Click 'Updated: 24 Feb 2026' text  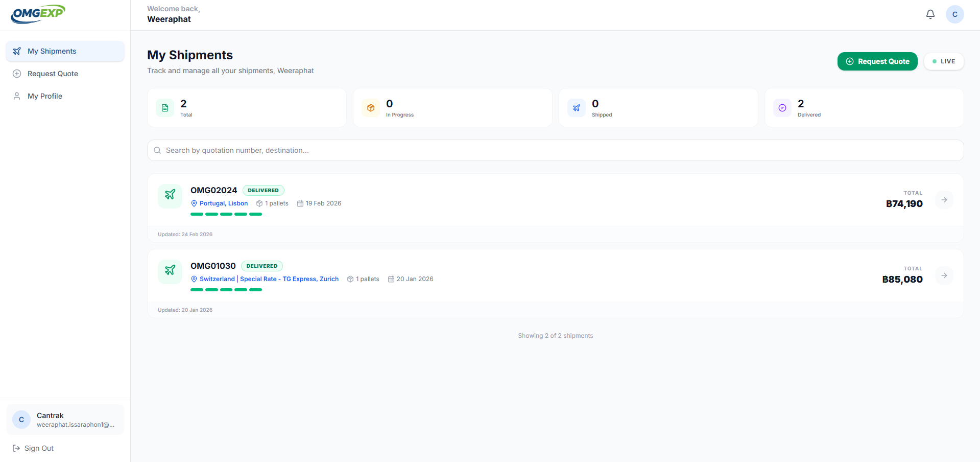tap(185, 235)
